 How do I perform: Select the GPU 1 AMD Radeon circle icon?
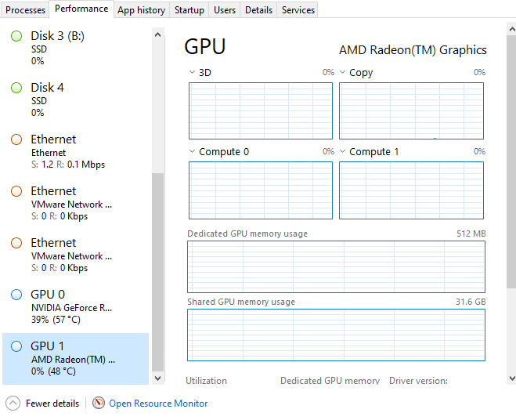coord(16,346)
